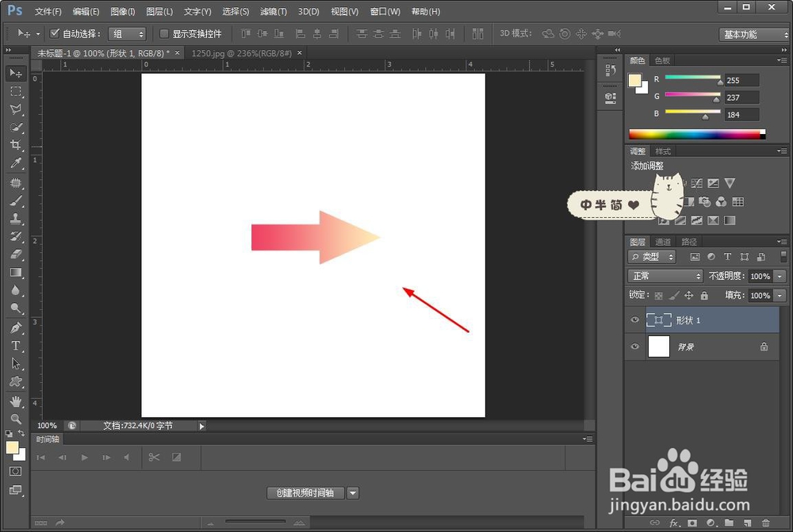Image resolution: width=793 pixels, height=532 pixels.
Task: Switch to the 1250.jpg document tab
Action: point(242,53)
